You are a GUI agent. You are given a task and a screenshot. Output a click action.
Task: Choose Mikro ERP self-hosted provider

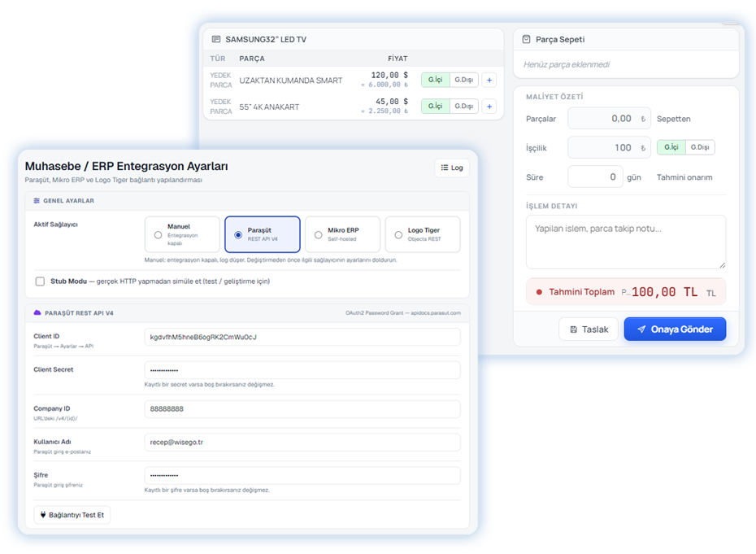pos(342,234)
